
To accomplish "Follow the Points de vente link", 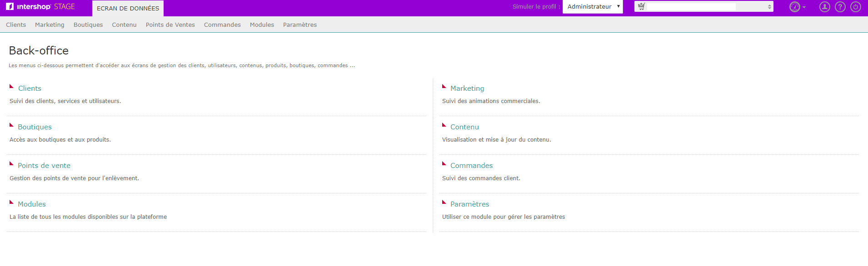I will point(44,166).
